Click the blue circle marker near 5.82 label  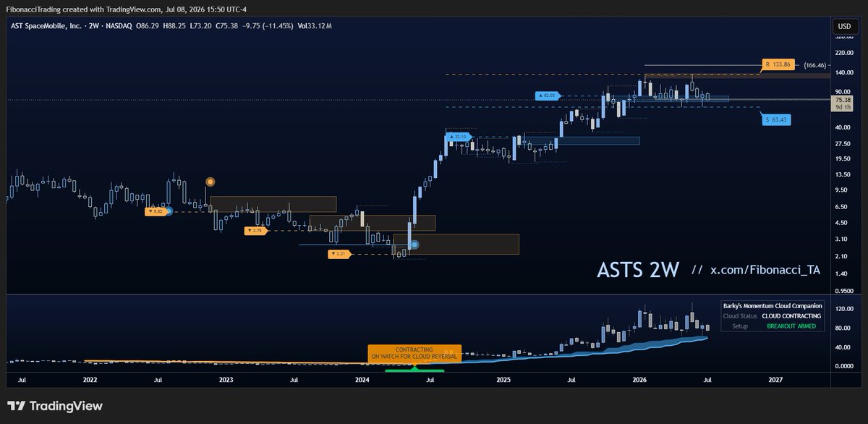[x=169, y=211]
